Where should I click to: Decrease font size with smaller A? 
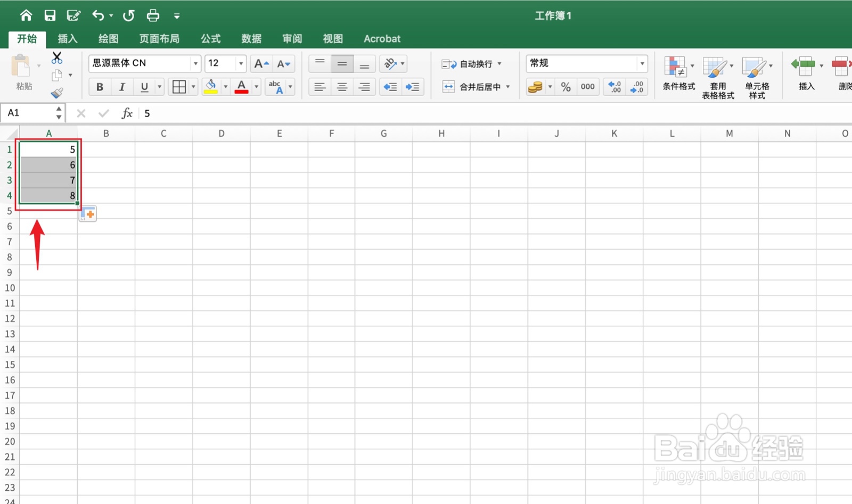[x=284, y=63]
